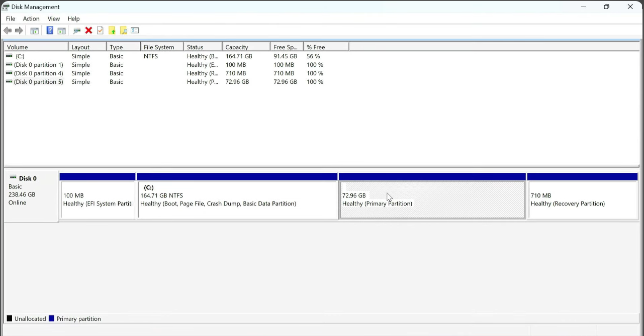Open the File menu
The width and height of the screenshot is (644, 336).
click(x=11, y=19)
